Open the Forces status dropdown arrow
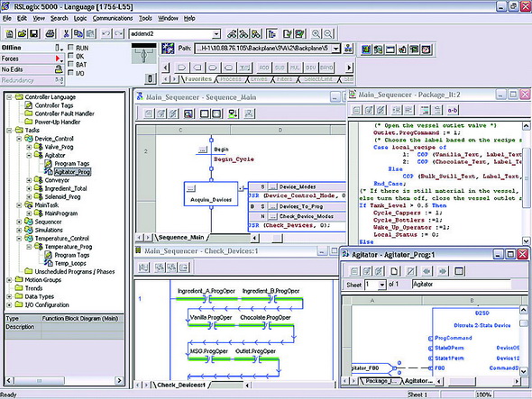Viewport: 532px width, 399px height. 59,59
